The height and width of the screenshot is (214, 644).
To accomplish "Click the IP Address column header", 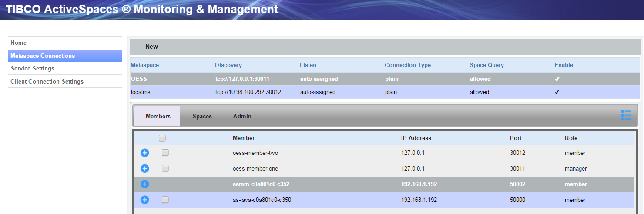I will click(416, 138).
